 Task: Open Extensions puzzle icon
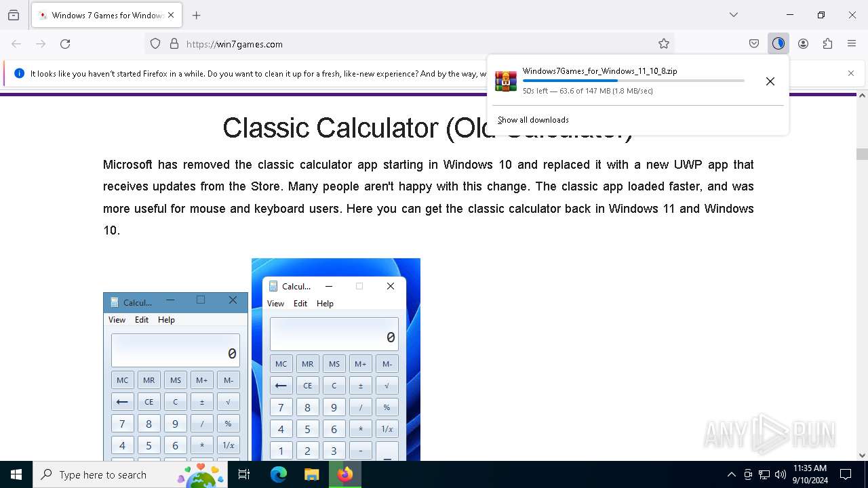[x=827, y=43]
